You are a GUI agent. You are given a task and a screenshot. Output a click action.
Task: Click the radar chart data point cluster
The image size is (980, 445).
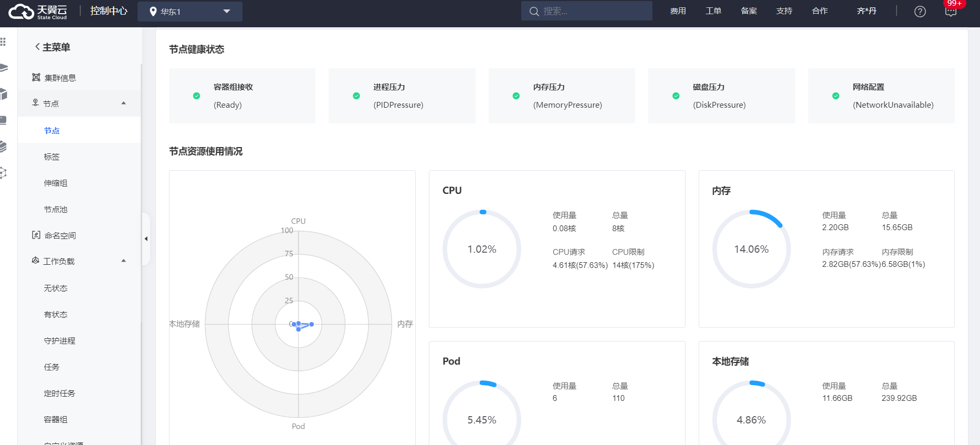point(302,325)
